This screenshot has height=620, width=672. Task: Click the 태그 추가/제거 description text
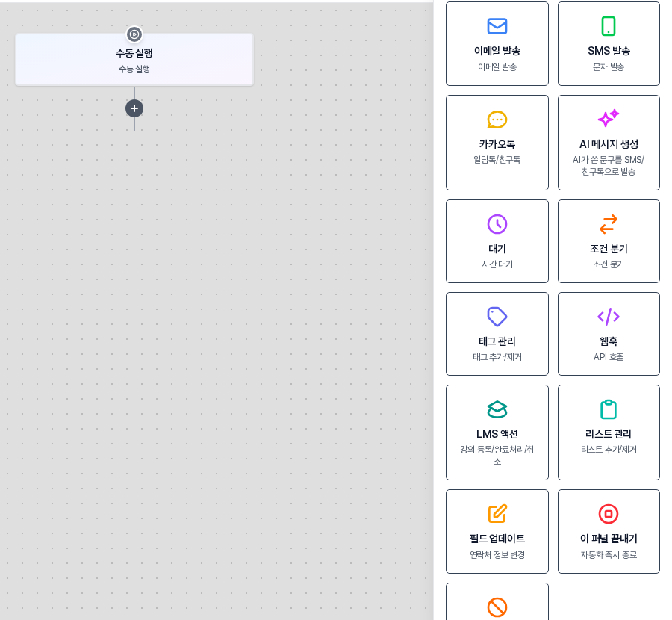[x=497, y=357]
